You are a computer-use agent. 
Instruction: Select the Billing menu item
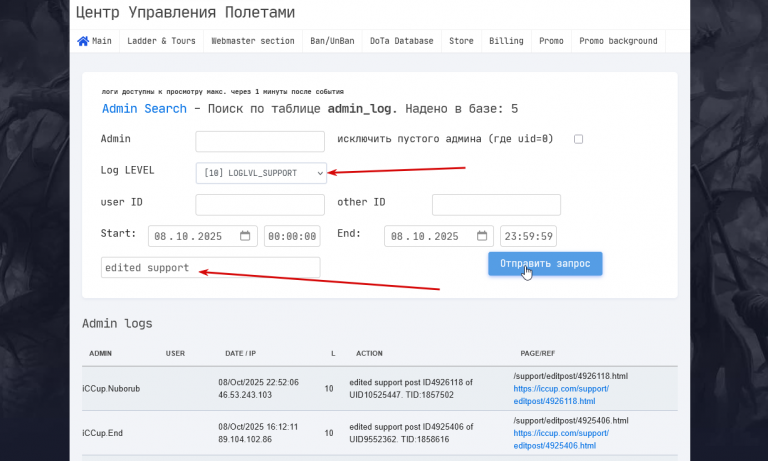[x=506, y=41]
